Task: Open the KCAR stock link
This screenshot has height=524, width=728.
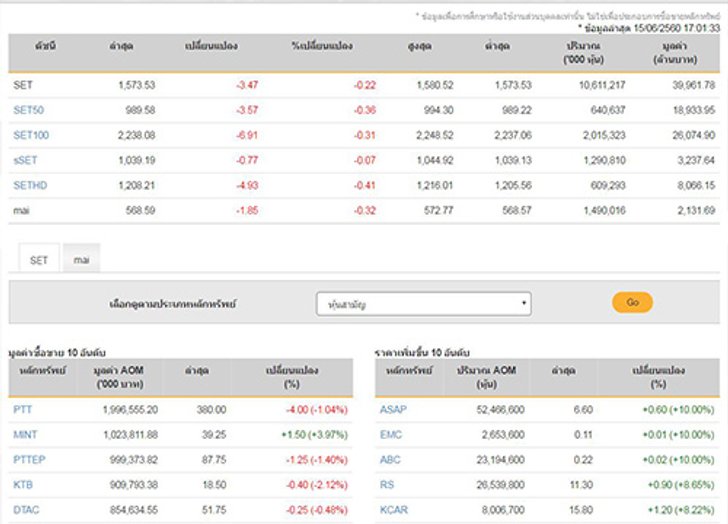Action: [x=394, y=510]
